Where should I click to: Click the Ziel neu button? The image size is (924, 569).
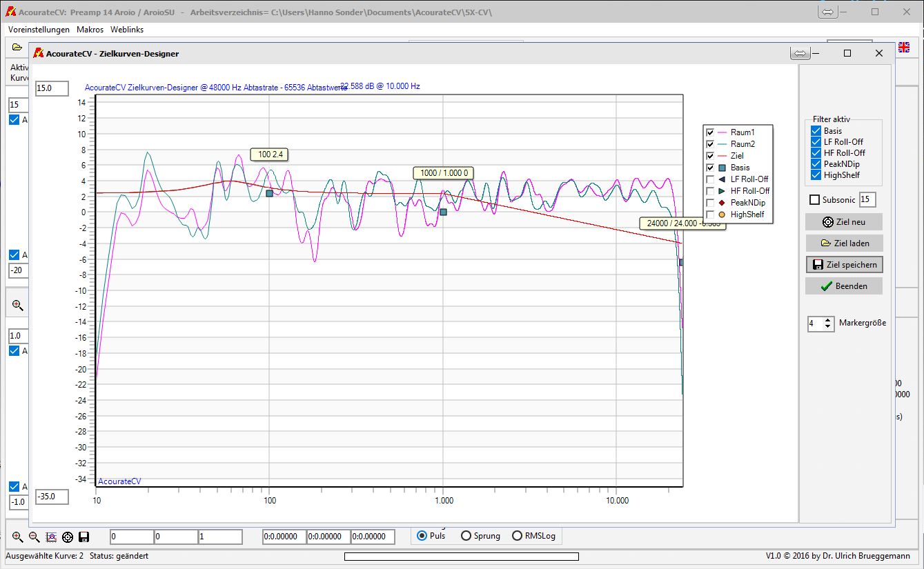844,222
